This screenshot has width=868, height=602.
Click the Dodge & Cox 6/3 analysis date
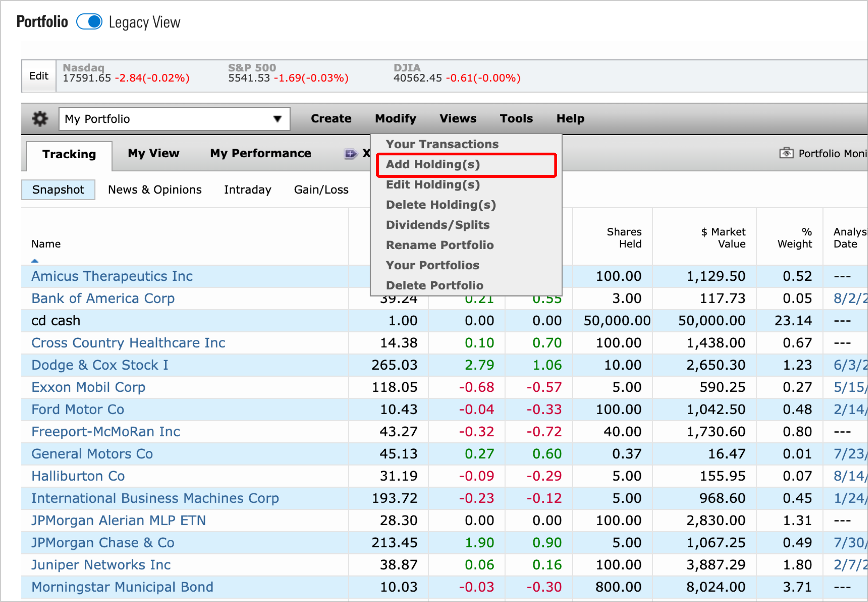(850, 365)
